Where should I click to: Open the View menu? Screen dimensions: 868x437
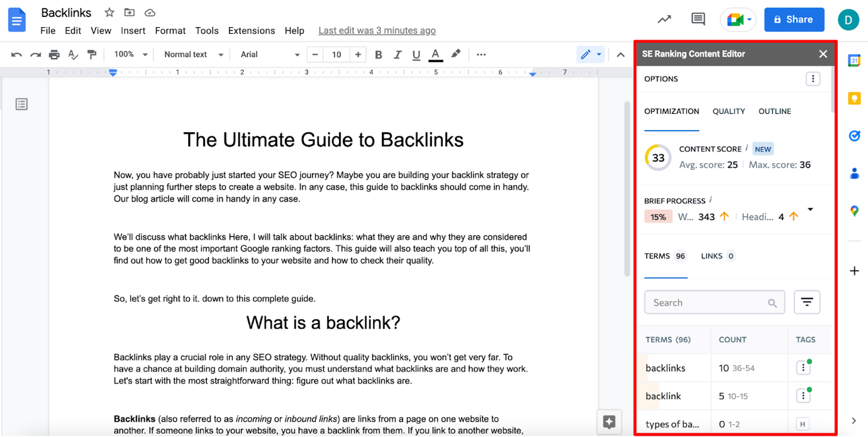[x=101, y=31]
